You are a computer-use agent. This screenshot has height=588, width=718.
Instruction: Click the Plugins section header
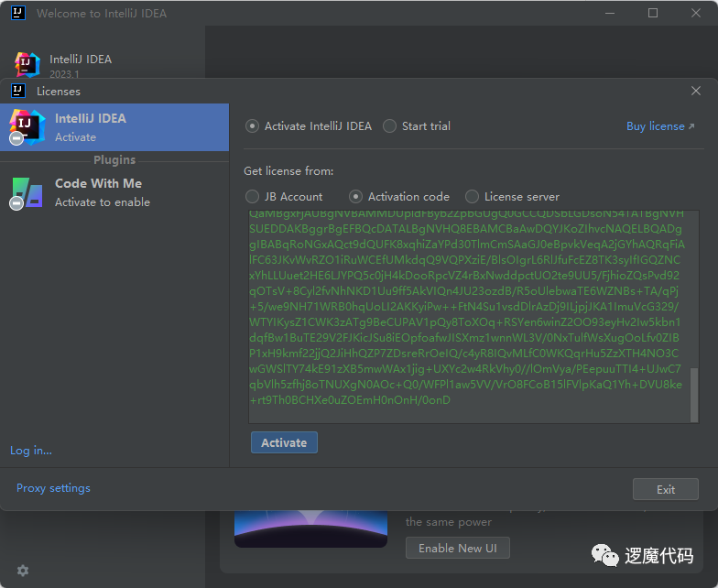pyautogui.click(x=114, y=159)
